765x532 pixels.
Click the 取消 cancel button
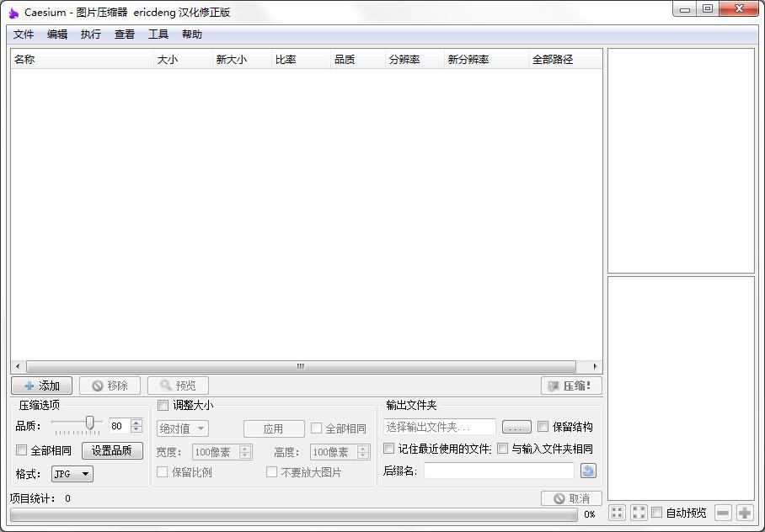570,497
